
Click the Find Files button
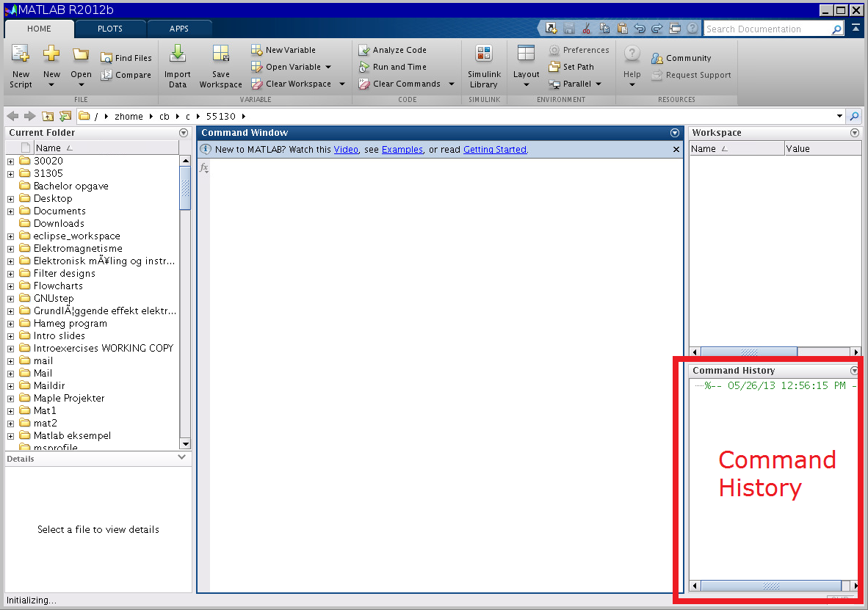(x=126, y=57)
